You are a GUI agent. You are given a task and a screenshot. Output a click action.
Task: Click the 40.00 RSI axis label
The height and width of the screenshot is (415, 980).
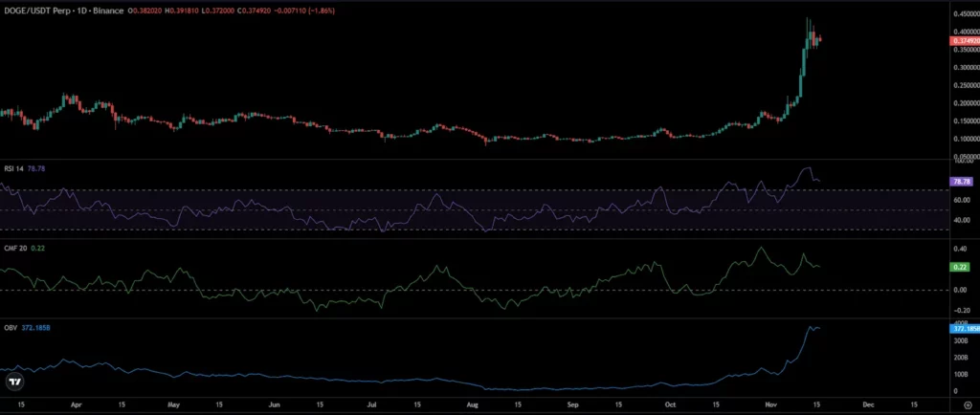(961, 220)
